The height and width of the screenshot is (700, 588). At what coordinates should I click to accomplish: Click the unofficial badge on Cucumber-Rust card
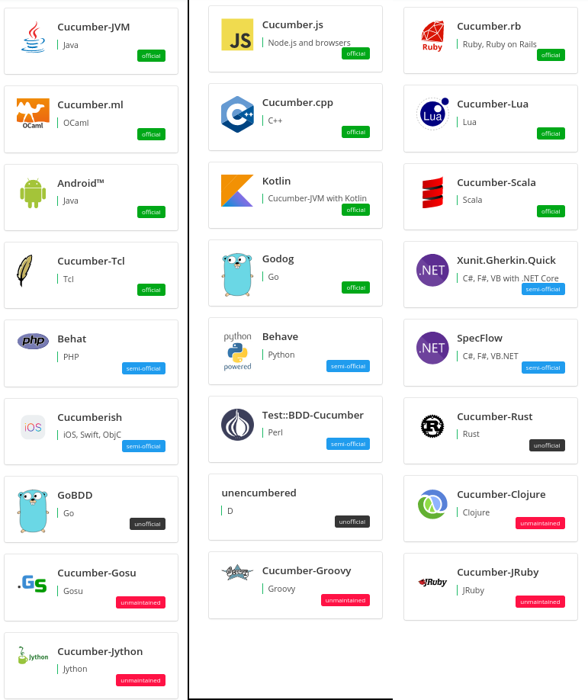pyautogui.click(x=547, y=445)
